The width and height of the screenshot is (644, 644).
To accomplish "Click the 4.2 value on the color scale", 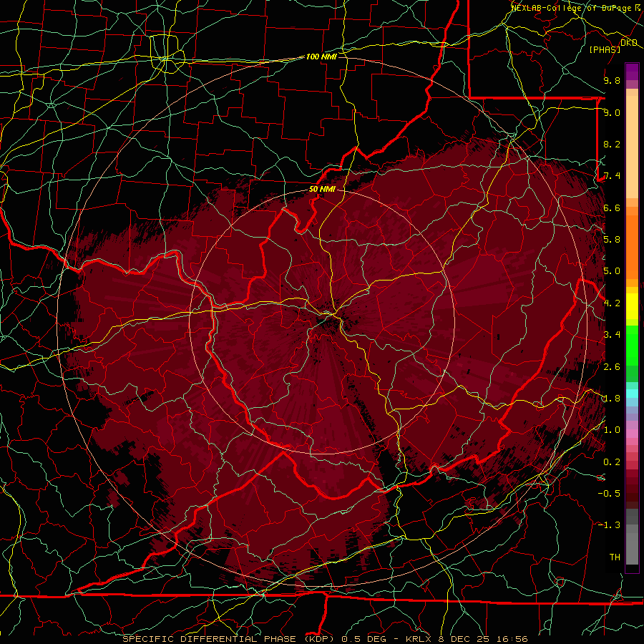I will click(612, 303).
